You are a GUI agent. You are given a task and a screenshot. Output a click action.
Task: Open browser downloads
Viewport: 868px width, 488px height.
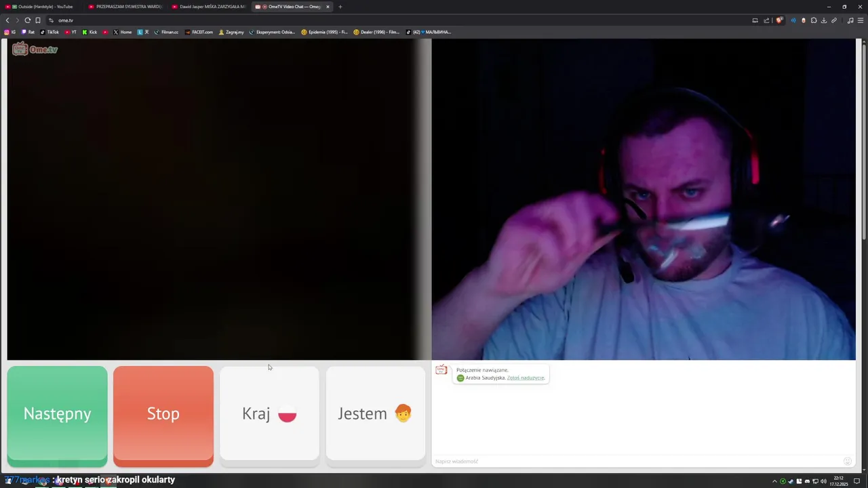[824, 20]
